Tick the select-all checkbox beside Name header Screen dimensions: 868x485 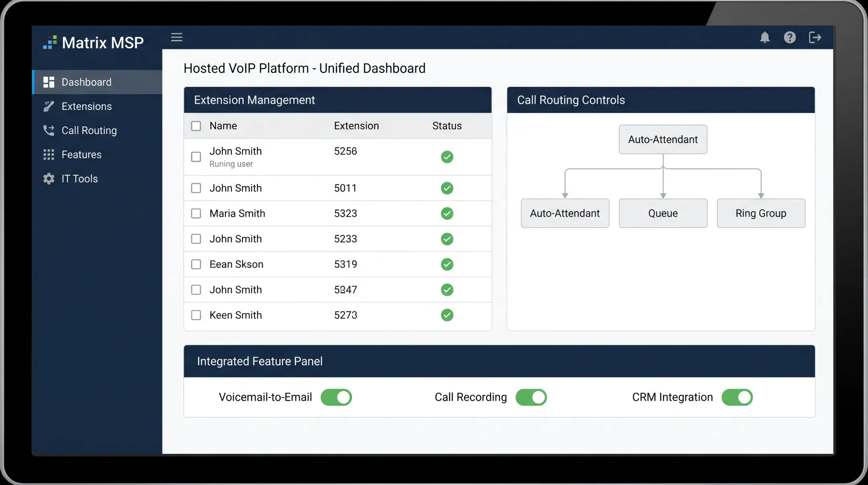pyautogui.click(x=196, y=126)
